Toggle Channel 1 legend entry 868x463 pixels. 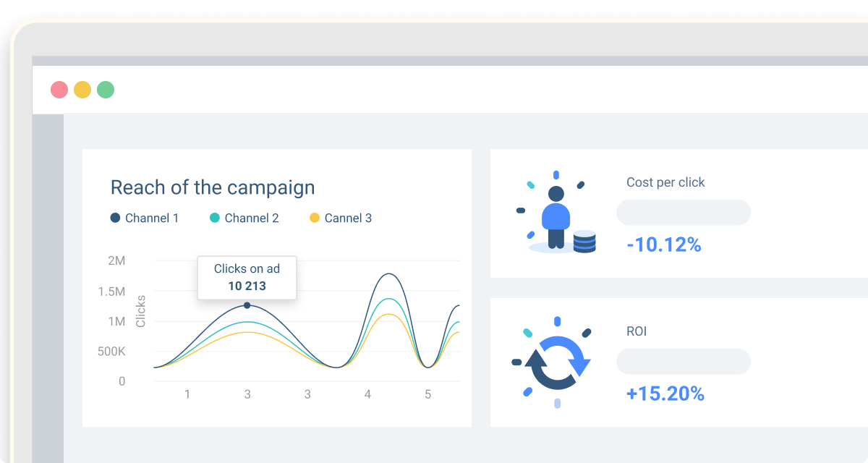[x=144, y=218]
